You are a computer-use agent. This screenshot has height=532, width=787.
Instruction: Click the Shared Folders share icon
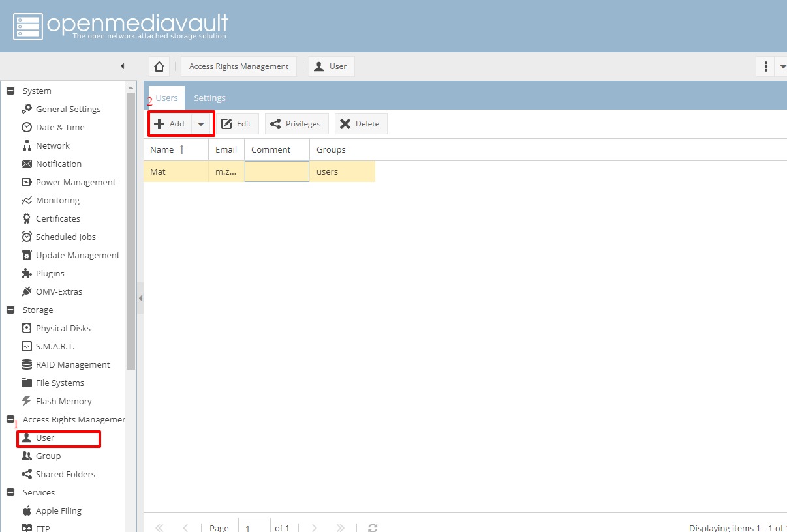[27, 474]
